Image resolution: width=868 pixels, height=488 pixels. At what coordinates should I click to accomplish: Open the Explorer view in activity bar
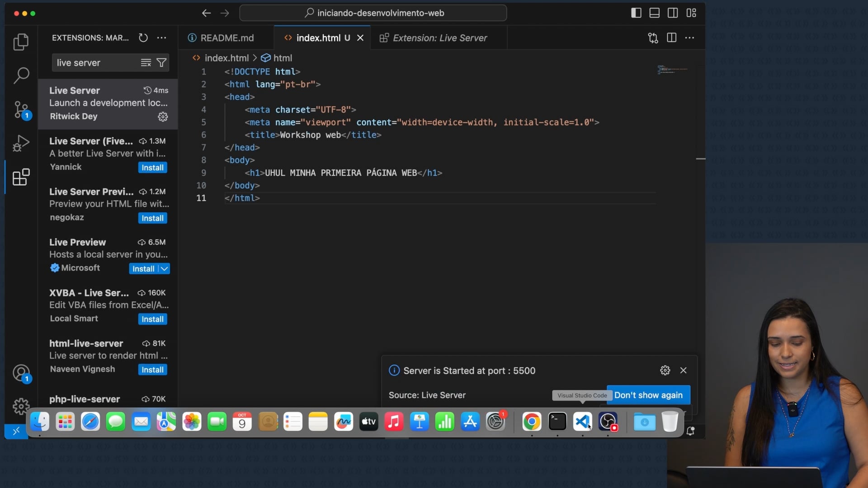pos(21,42)
